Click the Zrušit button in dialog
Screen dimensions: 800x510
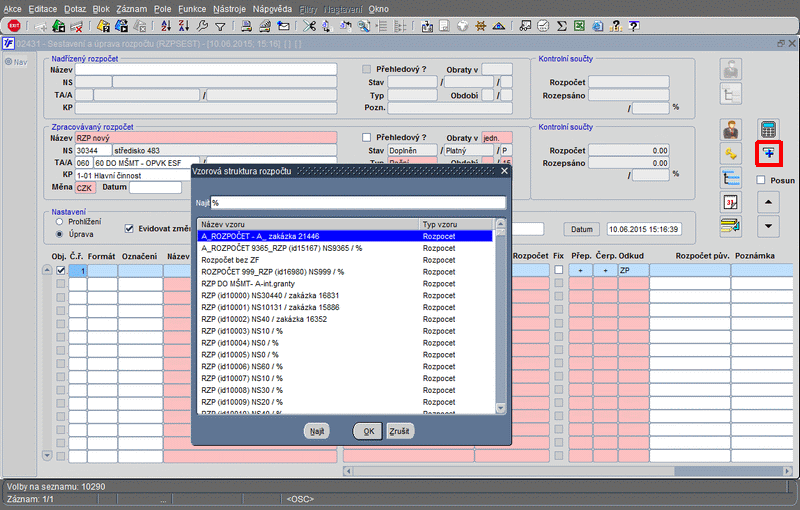[400, 430]
